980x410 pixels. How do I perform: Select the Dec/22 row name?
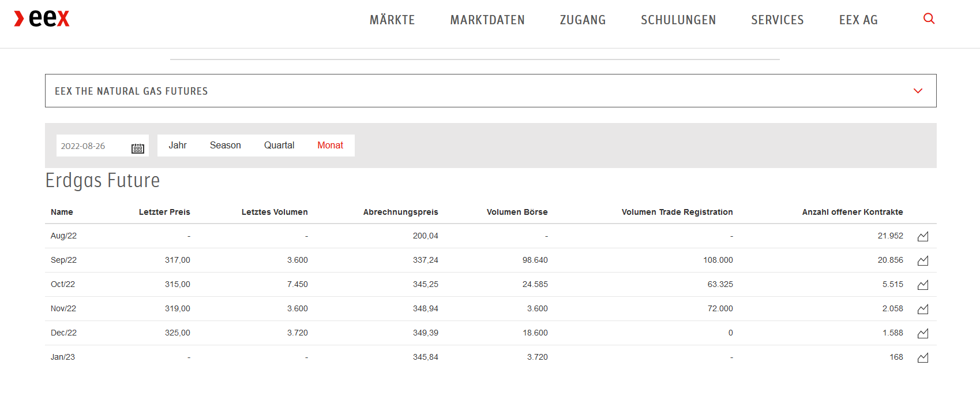[63, 333]
